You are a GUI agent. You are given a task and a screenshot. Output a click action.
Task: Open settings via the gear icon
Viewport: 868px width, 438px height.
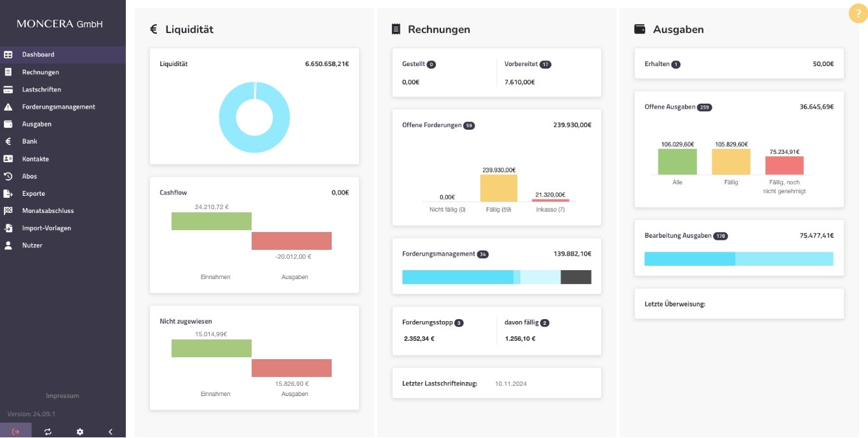click(x=79, y=432)
